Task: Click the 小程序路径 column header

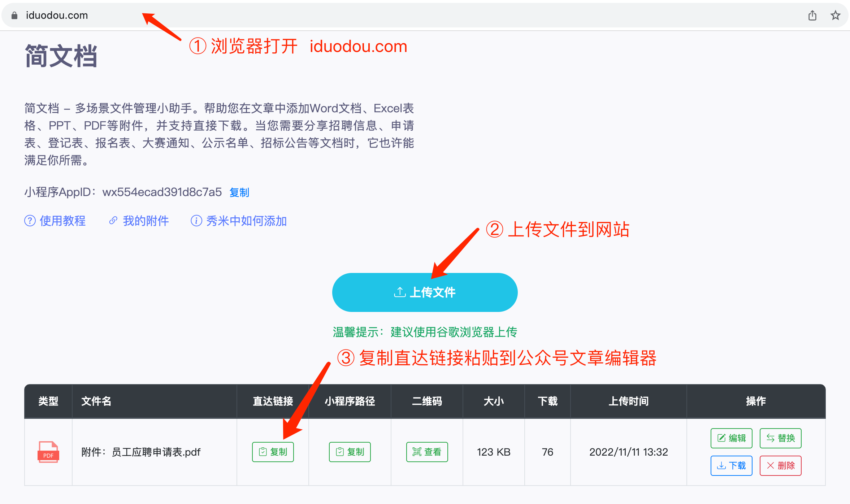Action: coord(350,401)
